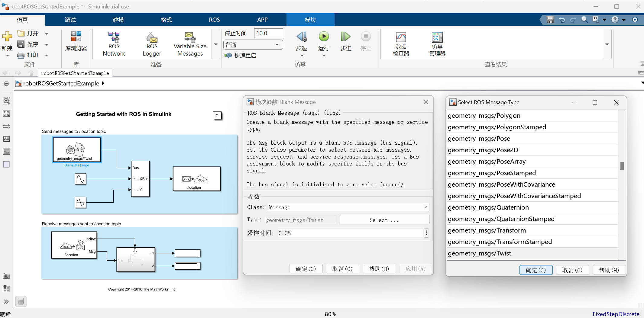Select the Bus Assignment block
The width and height of the screenshot is (644, 318).
[141, 179]
